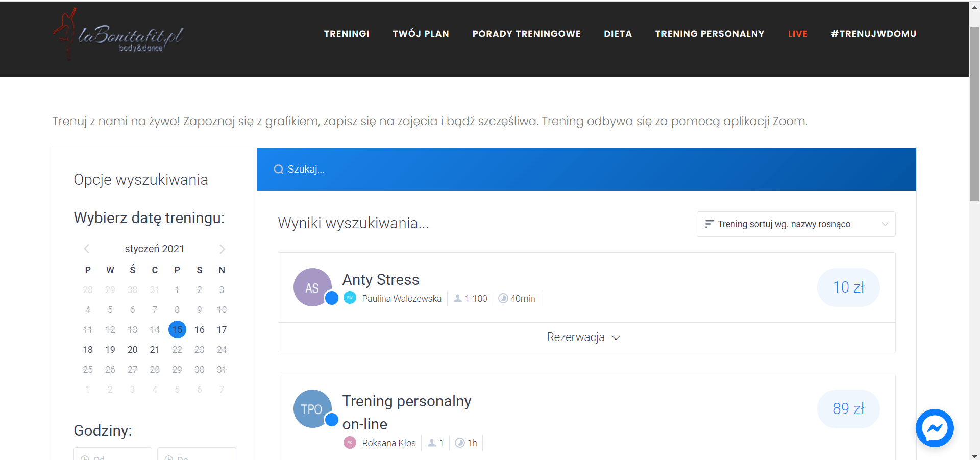Click the TPO avatar for Trening personalny
Image resolution: width=980 pixels, height=460 pixels.
click(x=312, y=409)
